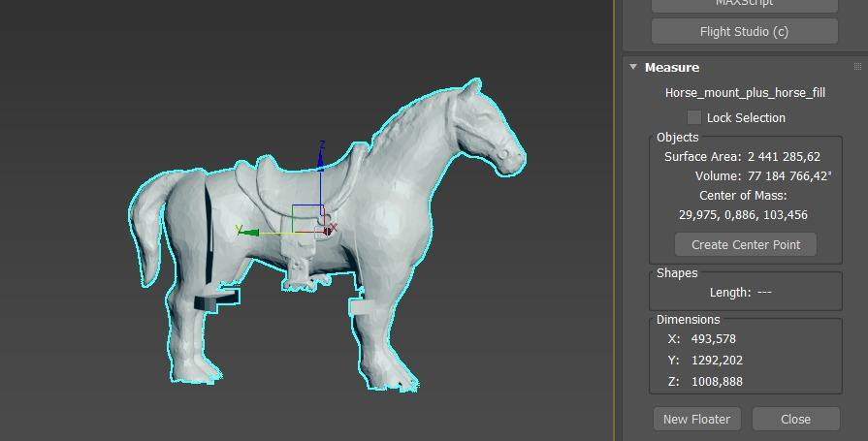Viewport: 868px width, 441px height.
Task: Click the Surface Area value
Action: pos(784,156)
